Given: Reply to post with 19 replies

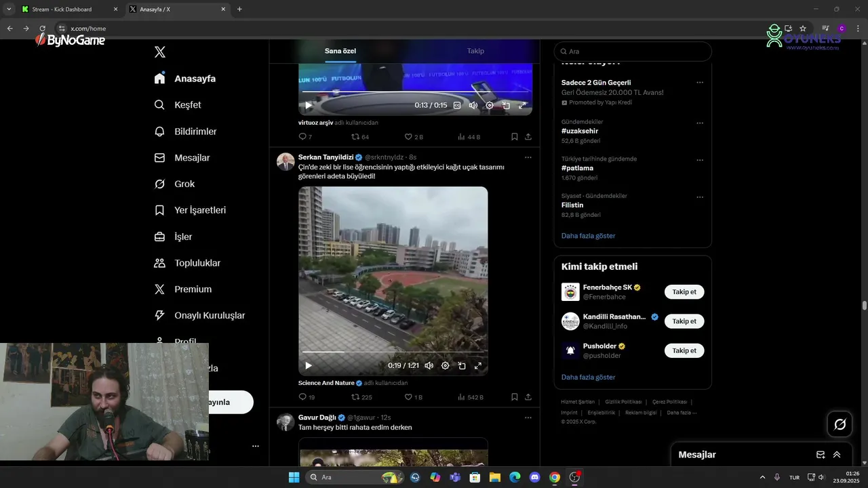Looking at the screenshot, I should pos(307,397).
